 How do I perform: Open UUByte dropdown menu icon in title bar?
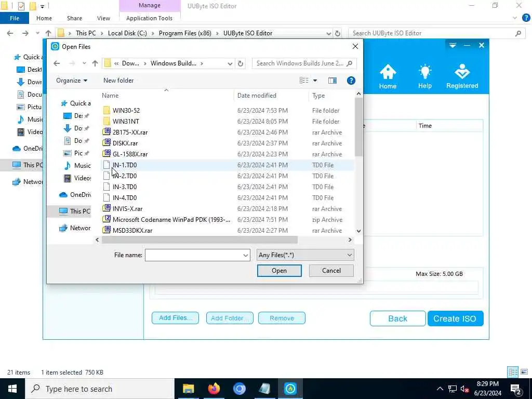(x=453, y=45)
